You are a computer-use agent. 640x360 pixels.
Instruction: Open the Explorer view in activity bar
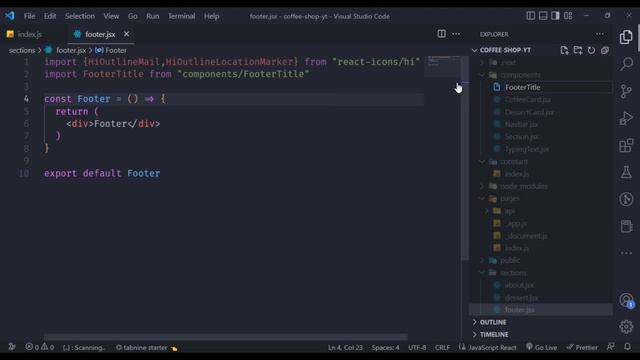pyautogui.click(x=626, y=37)
